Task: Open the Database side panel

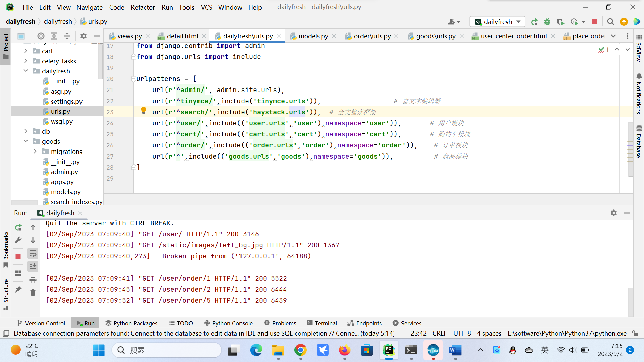Action: (639, 141)
